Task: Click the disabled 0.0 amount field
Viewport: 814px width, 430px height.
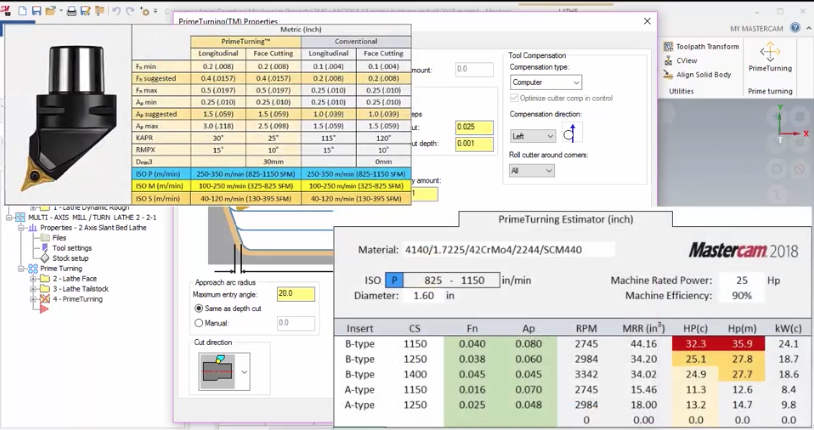Action: click(x=474, y=69)
